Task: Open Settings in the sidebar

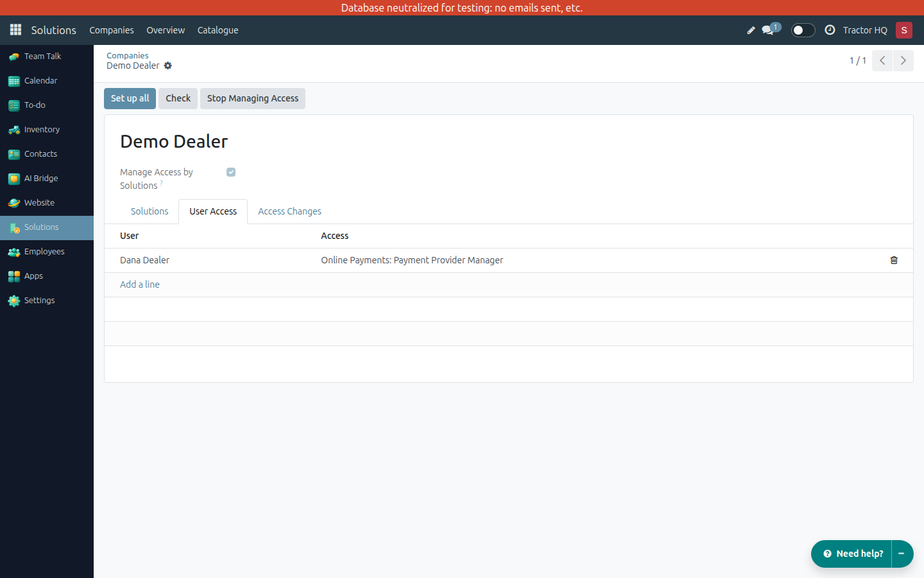Action: coord(47,301)
